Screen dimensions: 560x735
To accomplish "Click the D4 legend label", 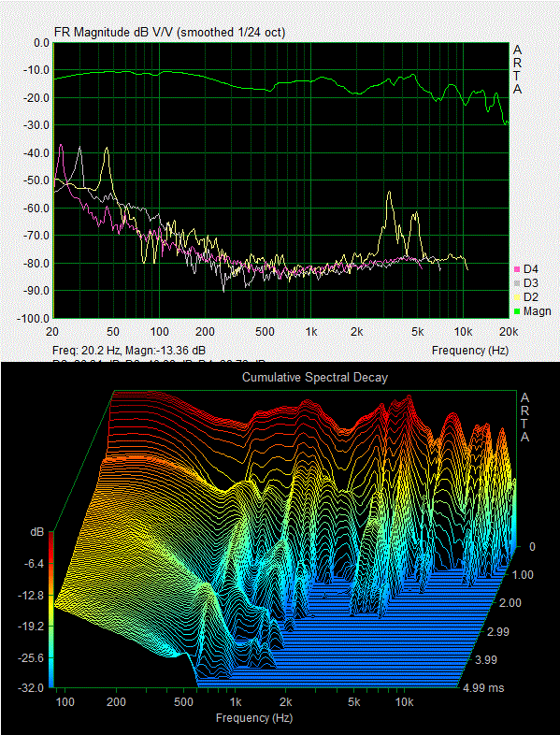I will [x=531, y=269].
